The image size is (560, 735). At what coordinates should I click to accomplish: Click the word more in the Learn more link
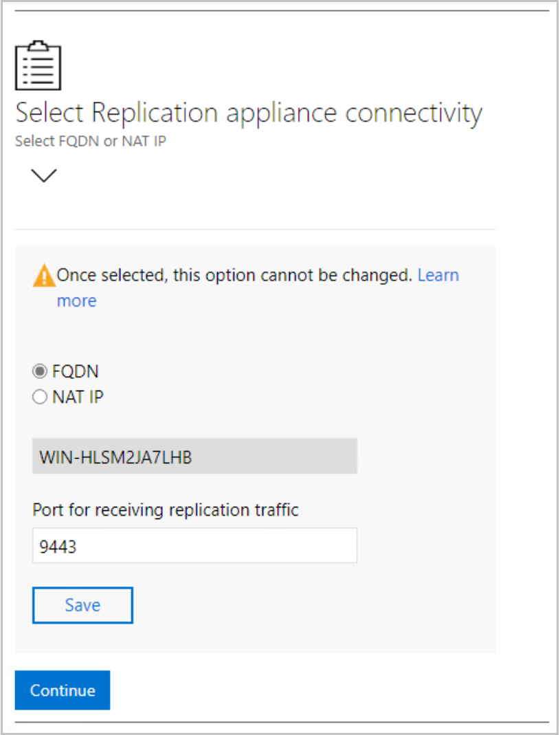(x=76, y=300)
